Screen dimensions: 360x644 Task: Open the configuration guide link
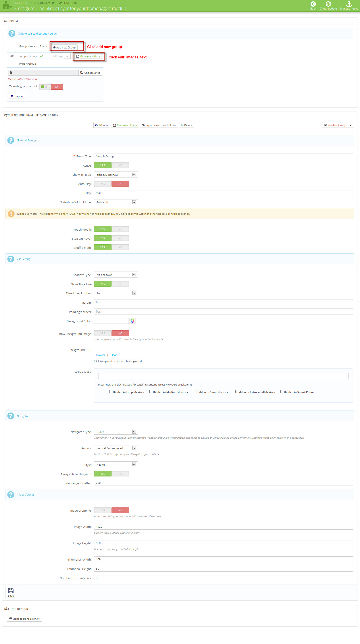[x=37, y=34]
